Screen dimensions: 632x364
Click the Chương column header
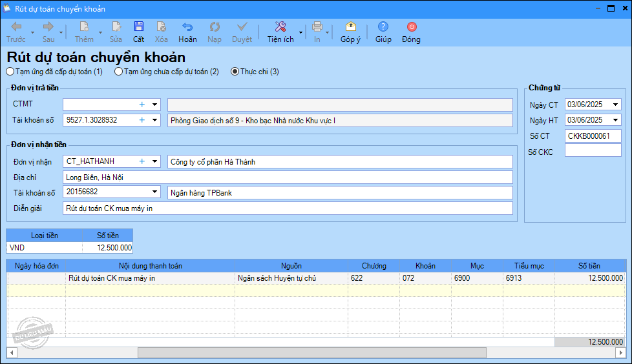click(x=374, y=266)
